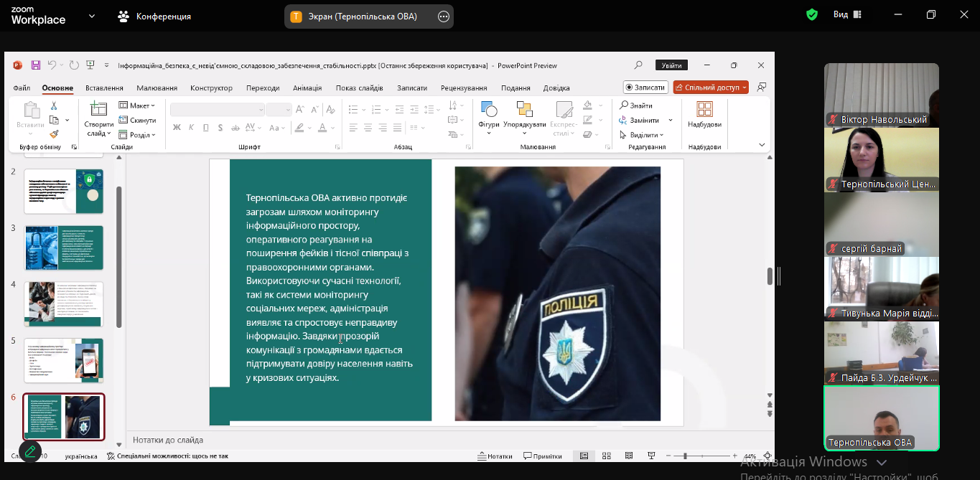Toggle the Примітки comments pane

pos(543,456)
